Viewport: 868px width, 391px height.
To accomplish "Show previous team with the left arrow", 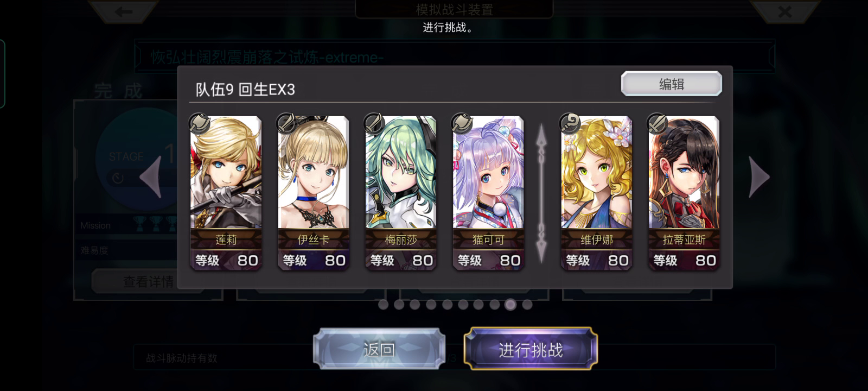I will tap(151, 177).
